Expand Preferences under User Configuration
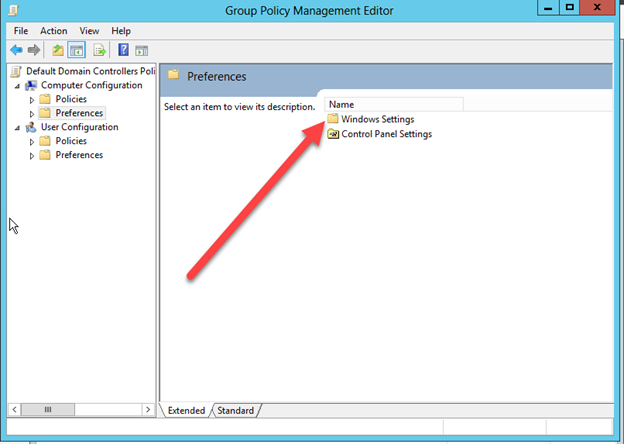The width and height of the screenshot is (624, 444). (32, 156)
